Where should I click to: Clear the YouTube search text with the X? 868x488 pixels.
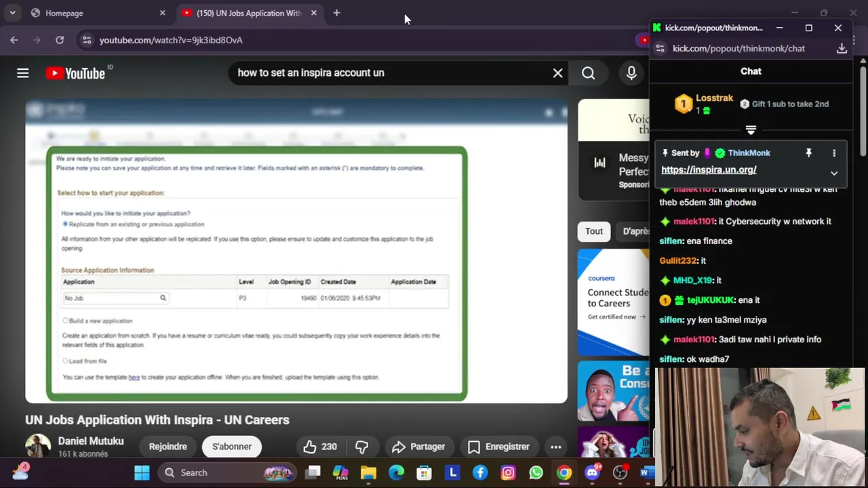click(557, 73)
